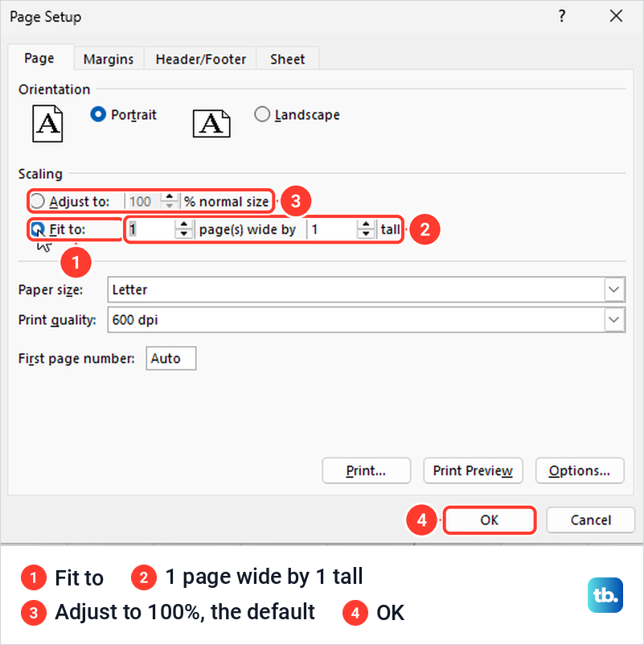The width and height of the screenshot is (644, 645).
Task: Click the Orientation section label
Action: pyautogui.click(x=55, y=89)
